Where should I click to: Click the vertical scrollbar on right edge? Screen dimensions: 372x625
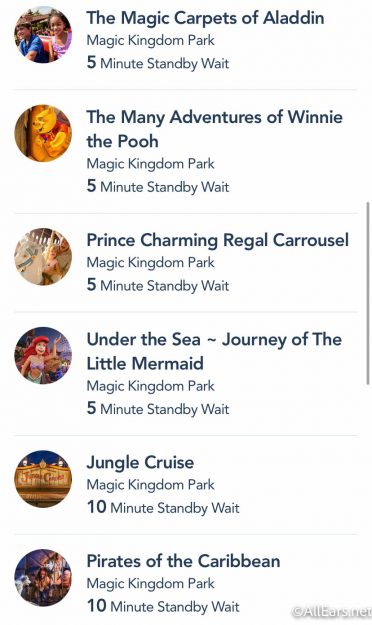click(368, 293)
